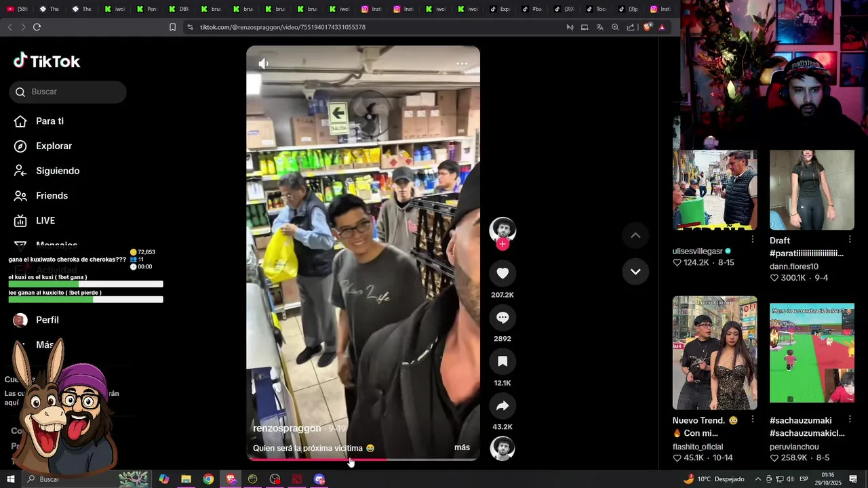This screenshot has width=868, height=488.
Task: Open the #sachauzumaki video thumbnail
Action: click(x=812, y=352)
